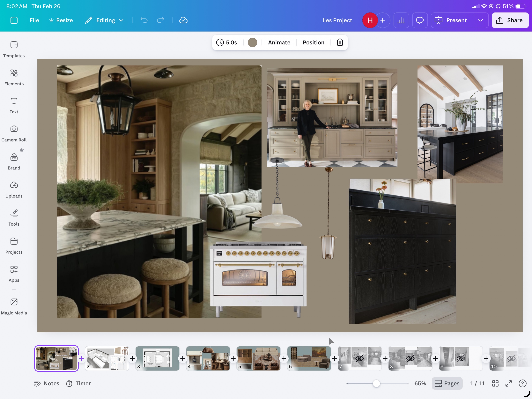This screenshot has width=532, height=399.
Task: Enter fullscreen with the expand arrows icon
Action: (x=508, y=383)
